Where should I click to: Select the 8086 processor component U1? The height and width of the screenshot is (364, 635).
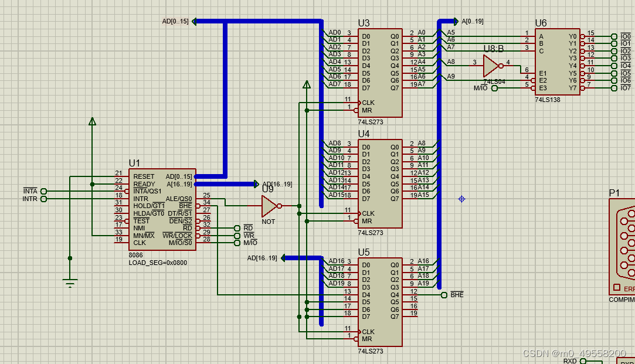point(161,208)
